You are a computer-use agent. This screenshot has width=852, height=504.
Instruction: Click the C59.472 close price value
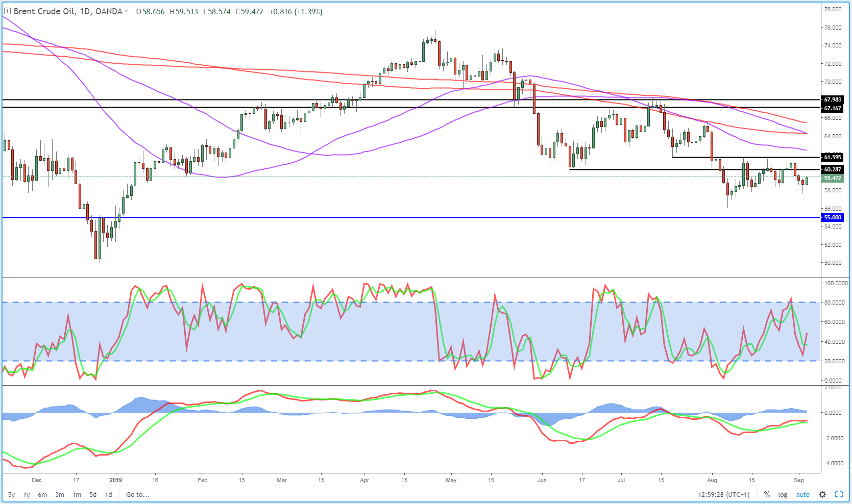[249, 11]
